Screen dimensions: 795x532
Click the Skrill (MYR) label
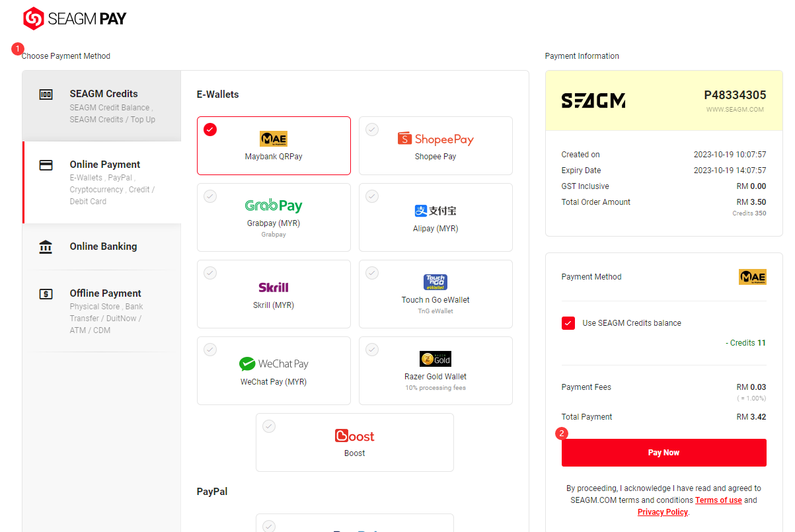274,305
